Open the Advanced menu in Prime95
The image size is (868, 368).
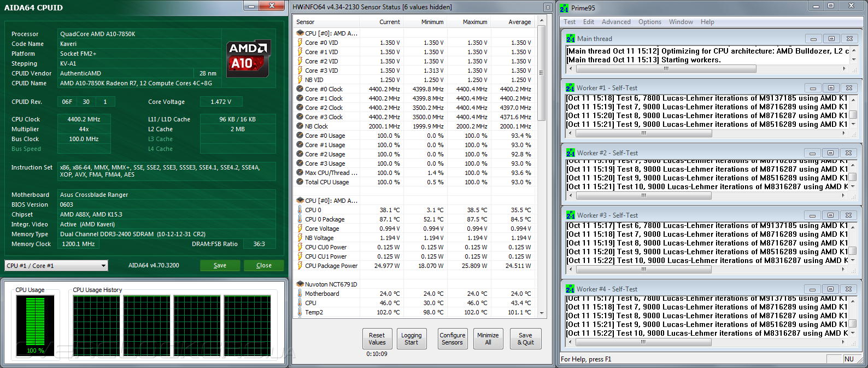click(616, 22)
